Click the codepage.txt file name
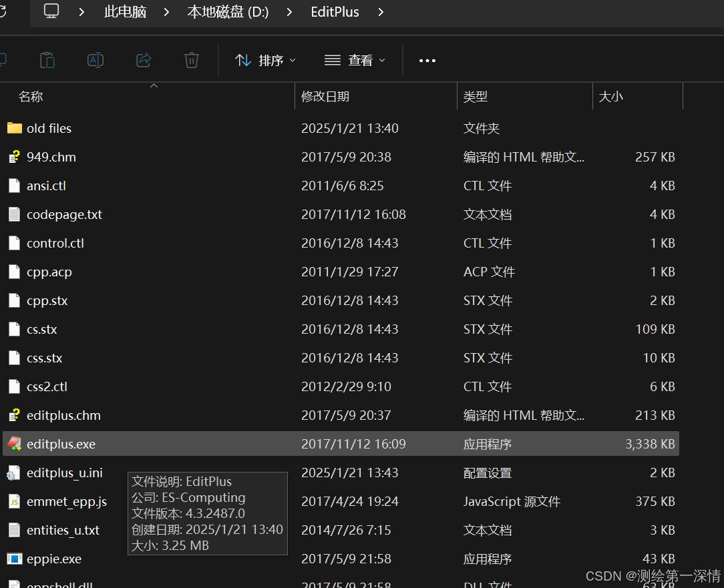Image resolution: width=724 pixels, height=588 pixels. click(64, 215)
